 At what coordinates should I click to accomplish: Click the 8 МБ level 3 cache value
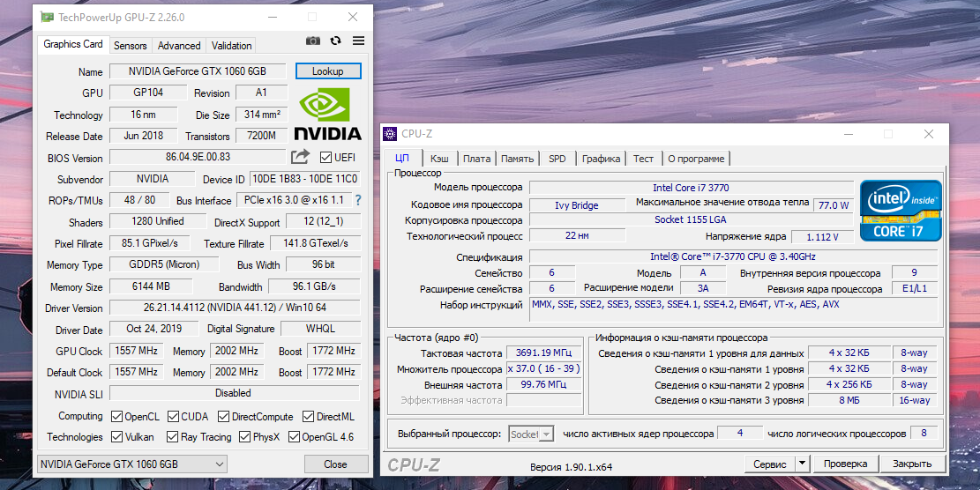click(849, 401)
